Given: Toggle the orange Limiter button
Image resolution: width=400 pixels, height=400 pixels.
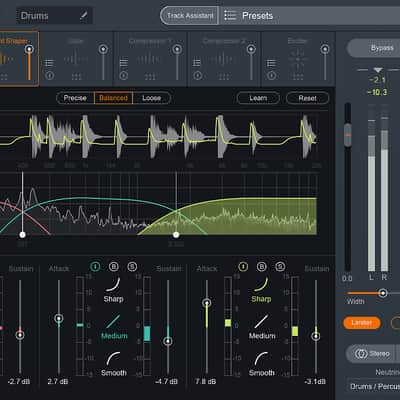Looking at the screenshot, I should click(362, 323).
